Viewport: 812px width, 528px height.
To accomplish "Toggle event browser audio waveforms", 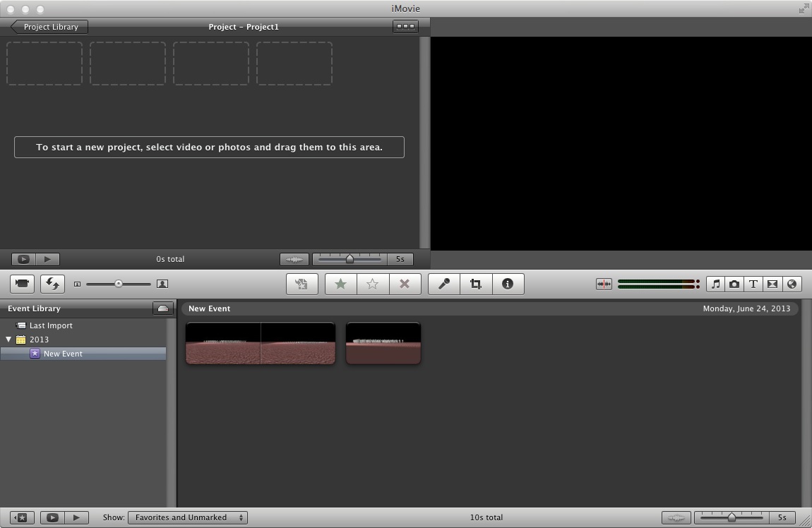I will pos(676,517).
